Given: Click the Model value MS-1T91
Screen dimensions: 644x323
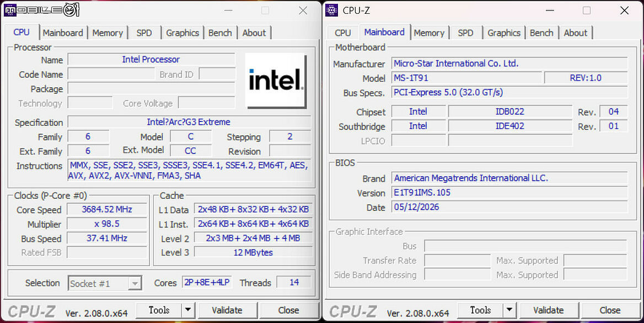Looking at the screenshot, I should (466, 78).
